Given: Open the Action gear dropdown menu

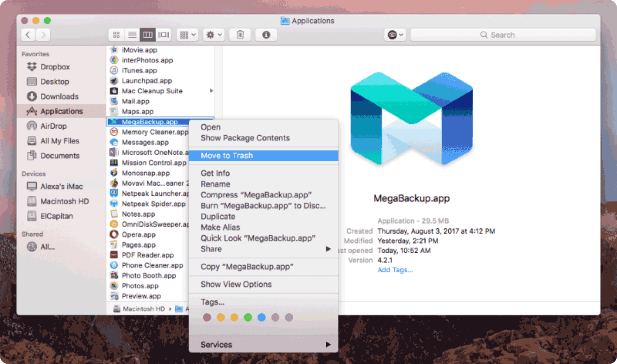Looking at the screenshot, I should (214, 35).
